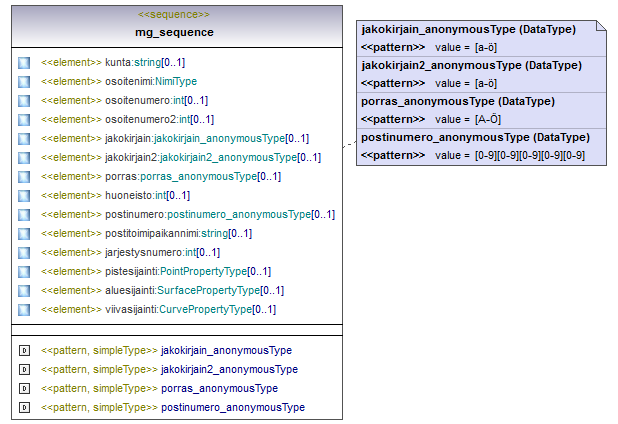Click the element icon beside kunta
This screenshot has height=424, width=618.
(x=24, y=63)
